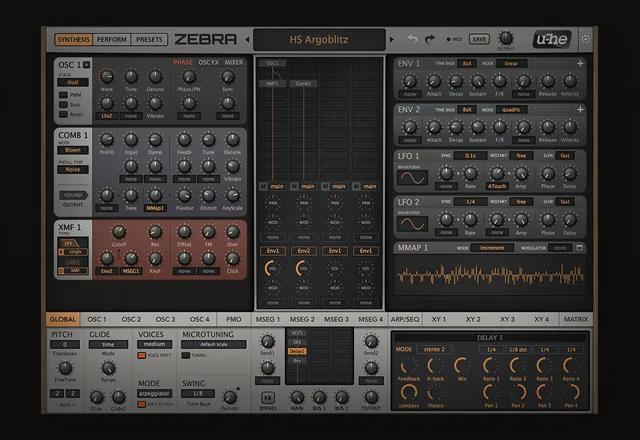Click the HS Argoblitz preset name
This screenshot has width=640, height=440.
coord(319,40)
